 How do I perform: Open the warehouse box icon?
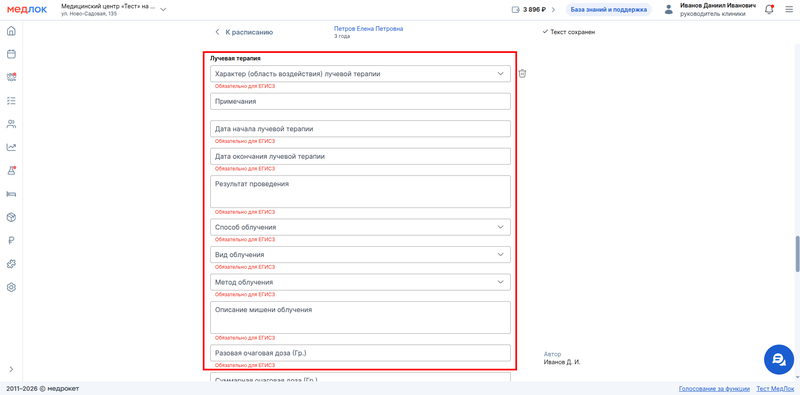click(11, 217)
